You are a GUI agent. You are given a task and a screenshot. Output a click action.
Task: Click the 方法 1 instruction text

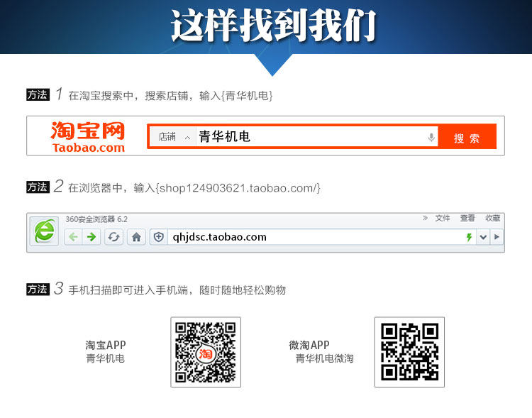(170, 95)
